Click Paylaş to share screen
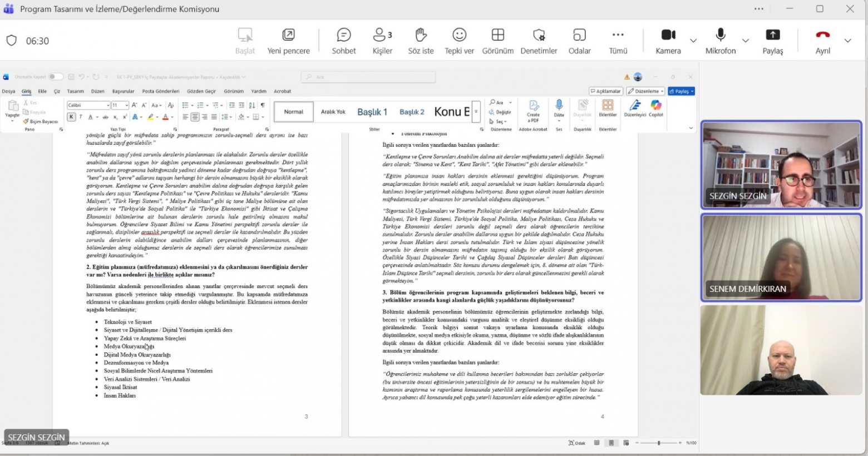 click(x=772, y=41)
